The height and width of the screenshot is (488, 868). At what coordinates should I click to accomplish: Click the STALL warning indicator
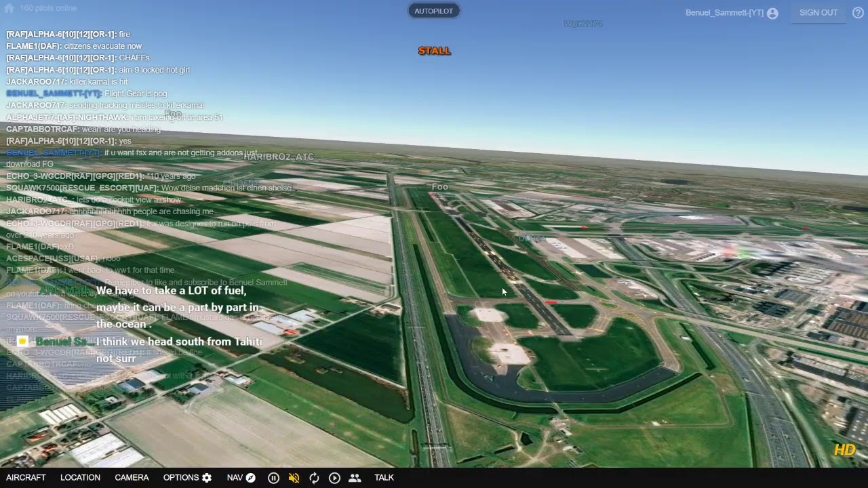434,51
